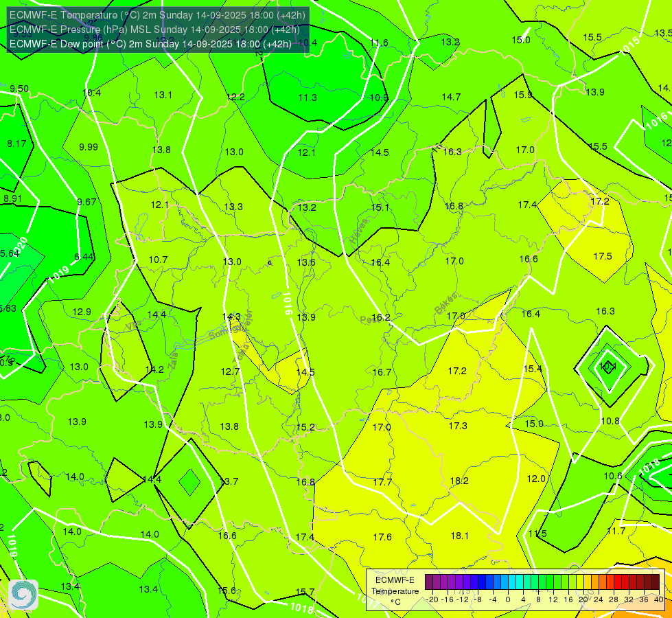672x618 pixels.
Task: Click the 13.7 temperature value
Action: click(x=229, y=481)
